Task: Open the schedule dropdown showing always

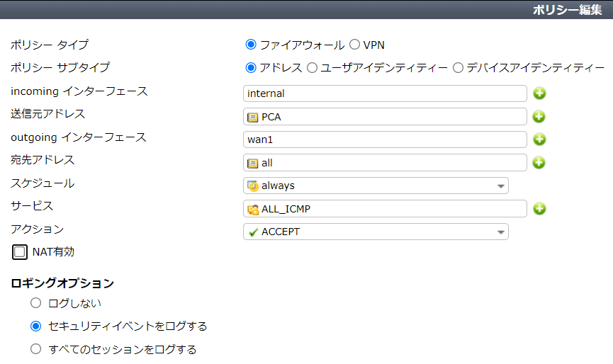Action: [x=376, y=186]
